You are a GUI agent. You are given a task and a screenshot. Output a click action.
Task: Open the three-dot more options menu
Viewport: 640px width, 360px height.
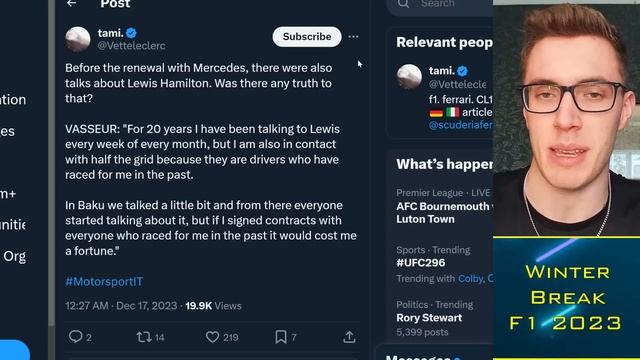353,37
